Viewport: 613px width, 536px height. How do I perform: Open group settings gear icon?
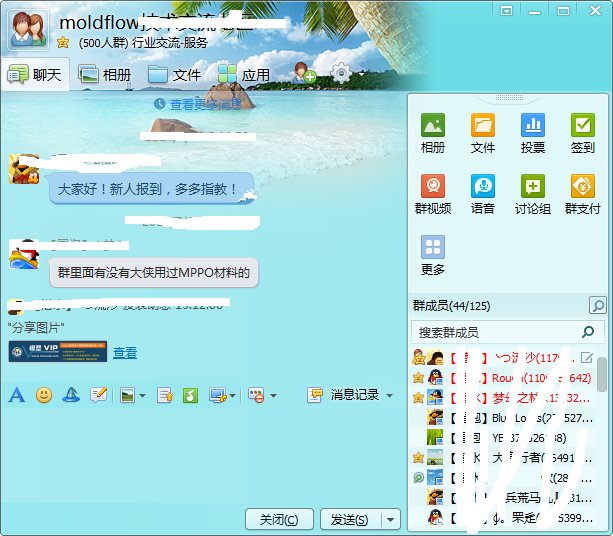341,73
